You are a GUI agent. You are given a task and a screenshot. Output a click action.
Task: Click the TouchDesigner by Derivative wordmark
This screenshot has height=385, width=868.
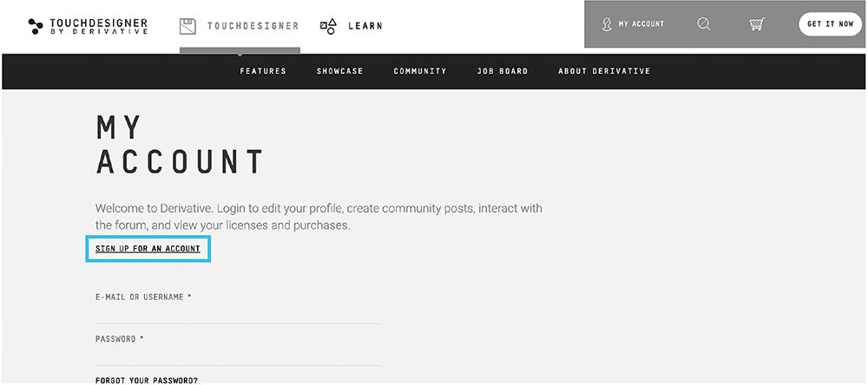(x=101, y=26)
